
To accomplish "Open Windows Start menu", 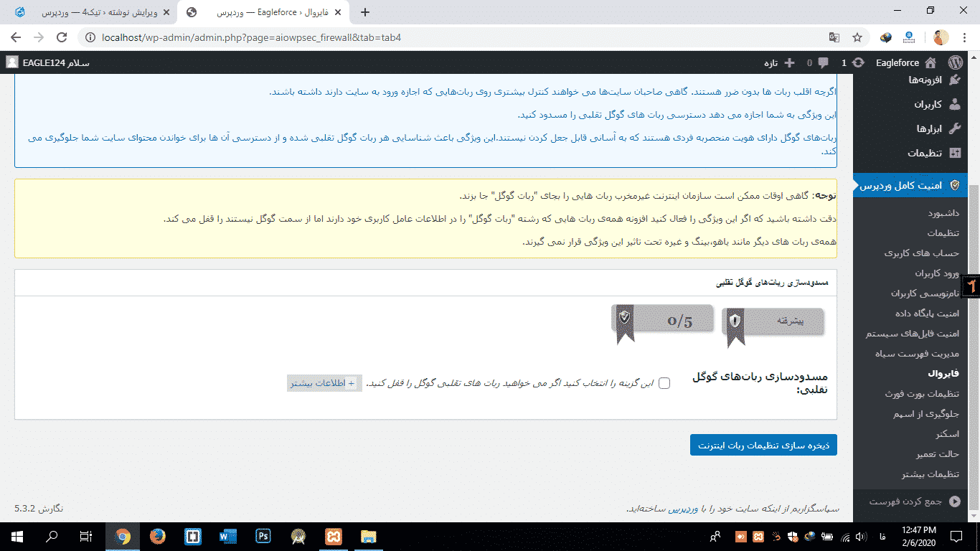I will 17,536.
